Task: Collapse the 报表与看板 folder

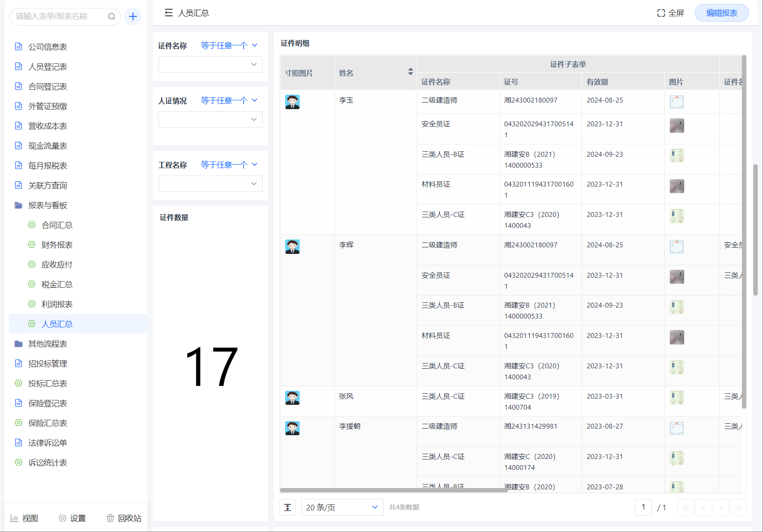Action: tap(48, 205)
